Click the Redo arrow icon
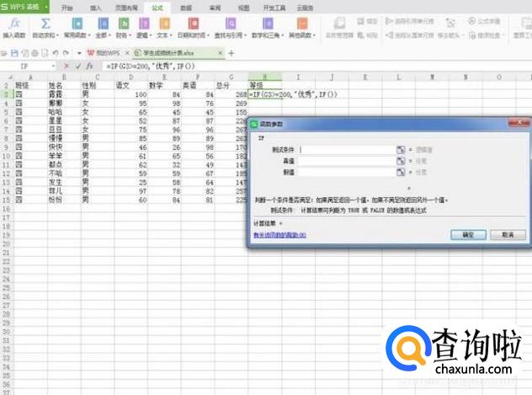 point(66,53)
